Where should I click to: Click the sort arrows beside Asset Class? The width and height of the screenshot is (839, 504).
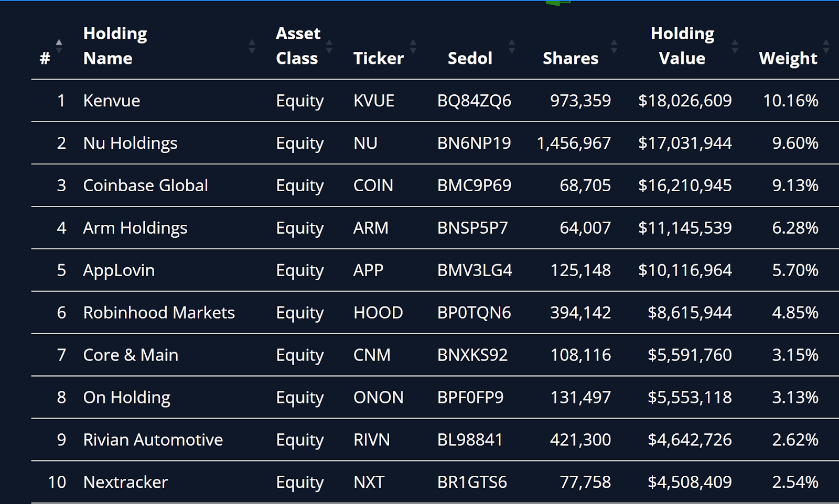pyautogui.click(x=329, y=46)
